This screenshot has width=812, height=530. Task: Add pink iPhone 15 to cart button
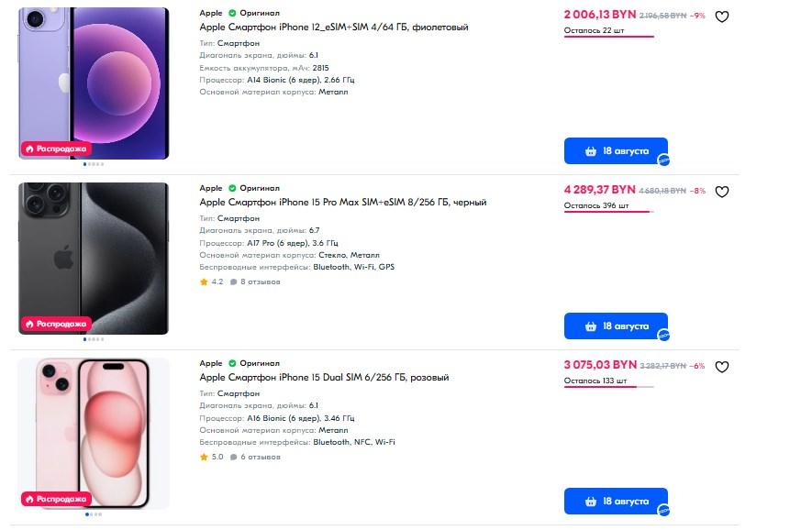tap(616, 502)
